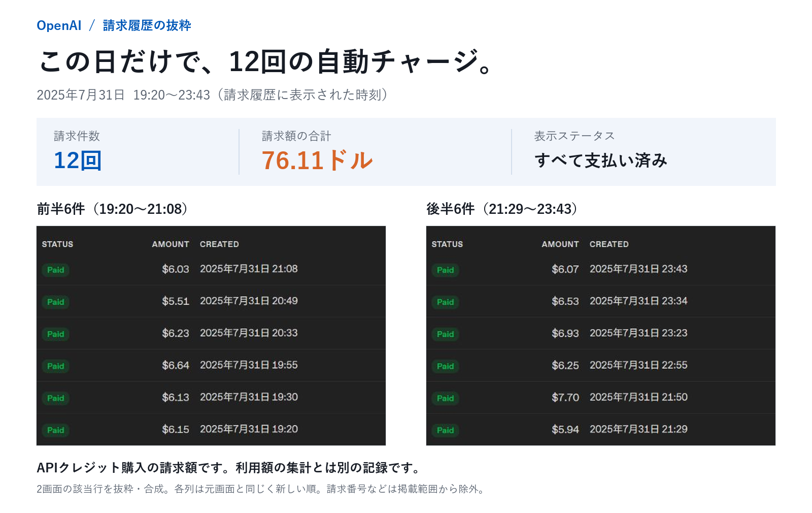Click the STATUS header in the left table
812x513 pixels.
click(57, 244)
